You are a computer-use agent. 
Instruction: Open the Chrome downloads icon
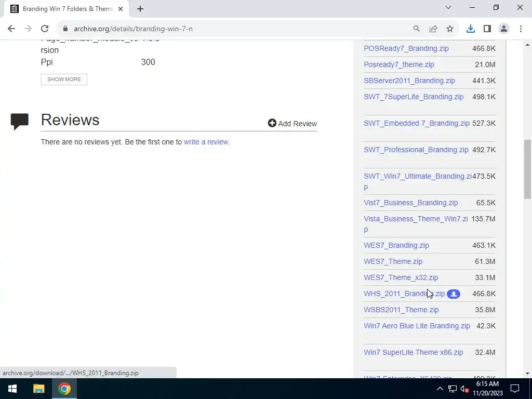[470, 29]
